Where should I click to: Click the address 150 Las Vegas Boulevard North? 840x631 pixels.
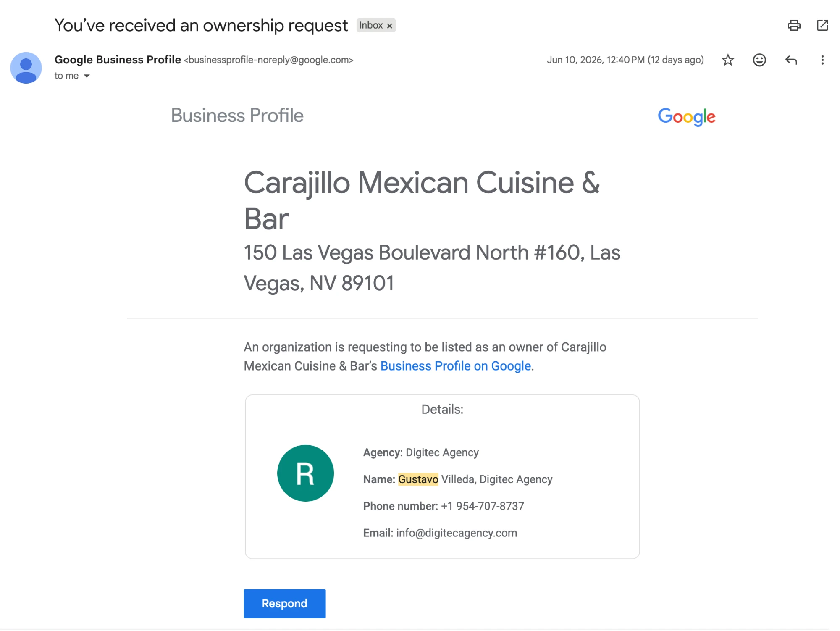[432, 268]
